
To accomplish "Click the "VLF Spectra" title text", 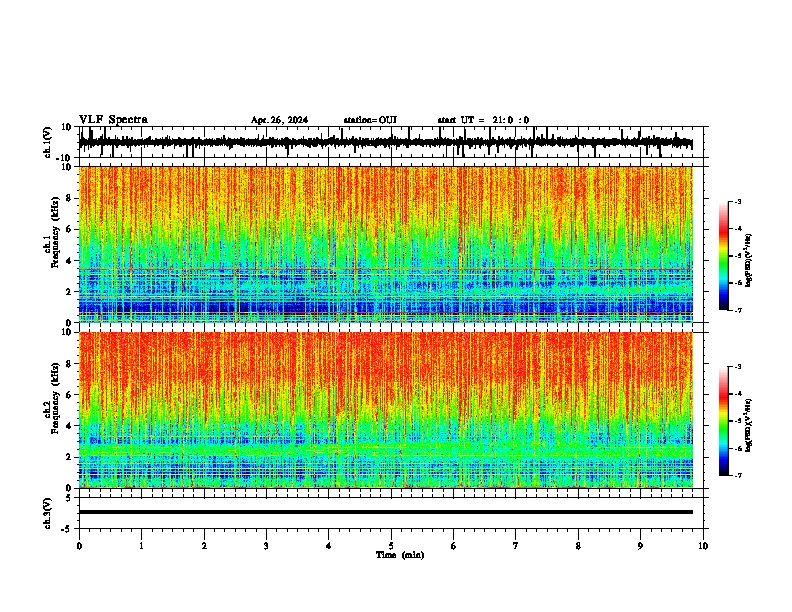I will (113, 120).
